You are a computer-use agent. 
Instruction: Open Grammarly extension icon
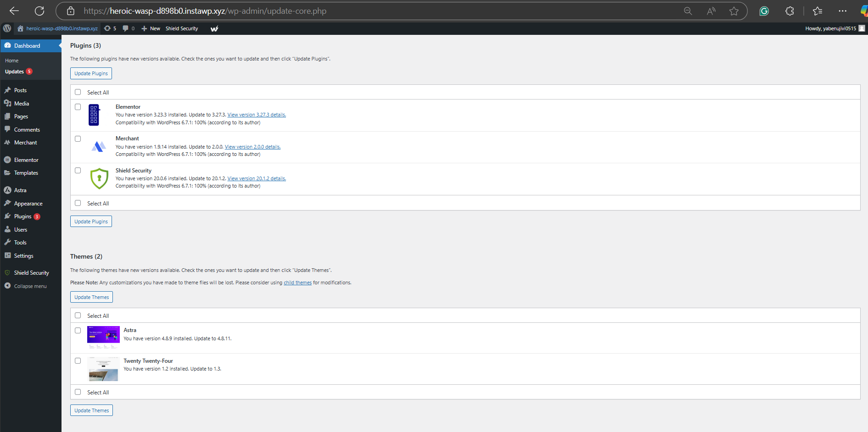764,11
